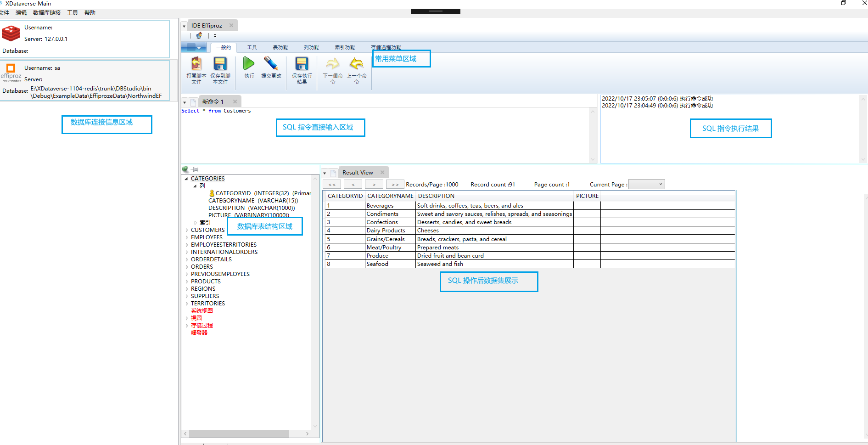Viewport: 868px width, 445px height.
Task: Click the last page '>>' button
Action: click(395, 185)
